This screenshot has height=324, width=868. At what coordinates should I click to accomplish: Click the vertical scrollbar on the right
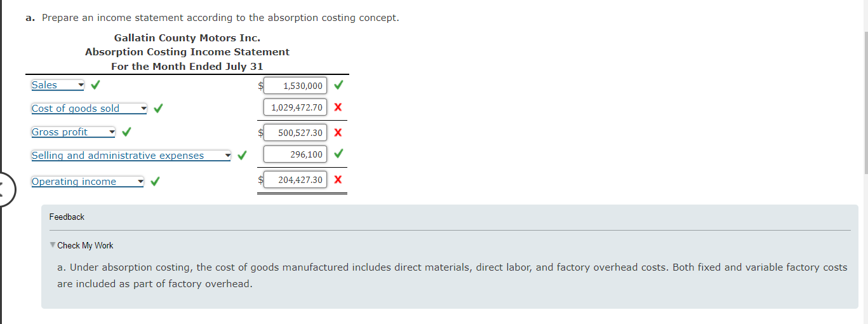pos(864,102)
